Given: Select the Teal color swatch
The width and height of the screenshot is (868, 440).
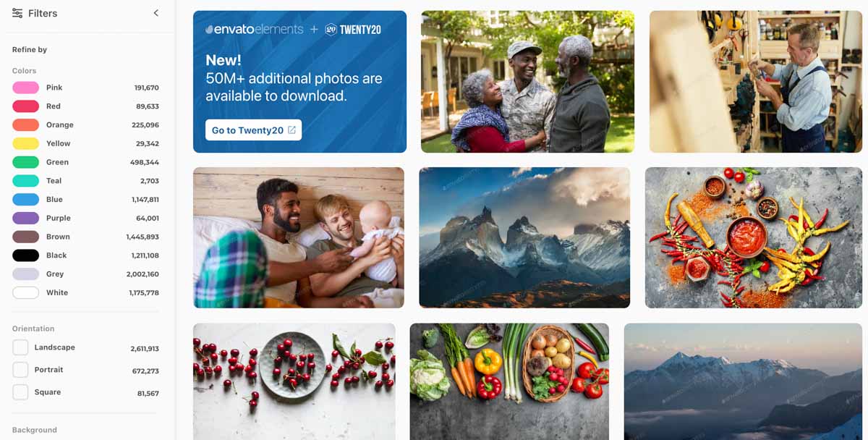Looking at the screenshot, I should click(25, 181).
